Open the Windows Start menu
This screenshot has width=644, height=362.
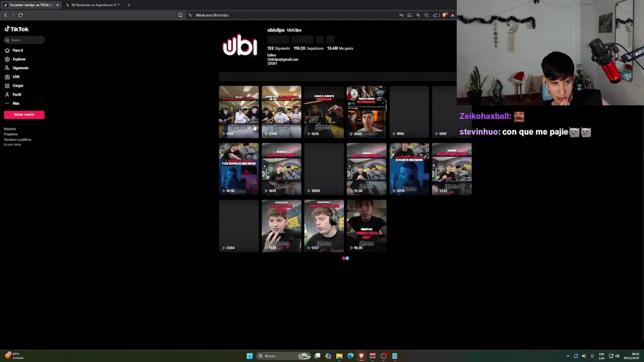pos(250,356)
